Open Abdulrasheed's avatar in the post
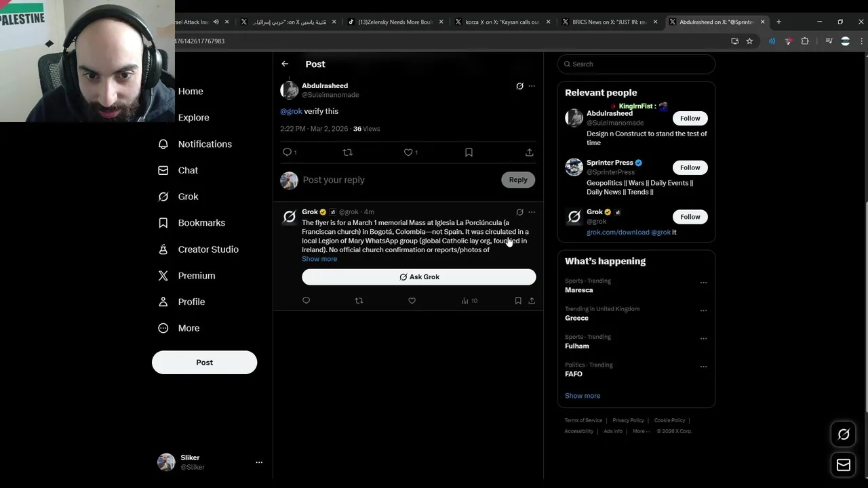 [x=290, y=90]
